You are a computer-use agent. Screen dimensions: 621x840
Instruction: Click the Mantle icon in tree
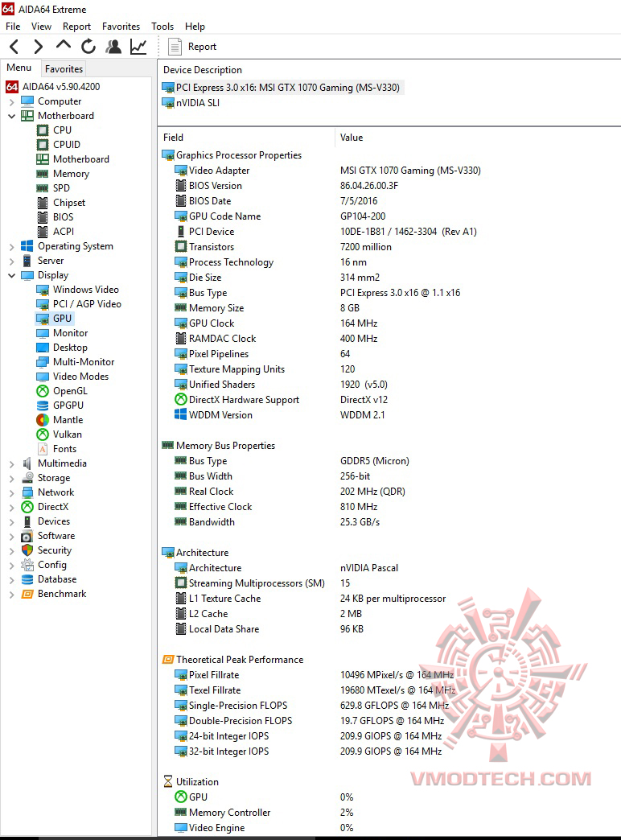coord(43,420)
